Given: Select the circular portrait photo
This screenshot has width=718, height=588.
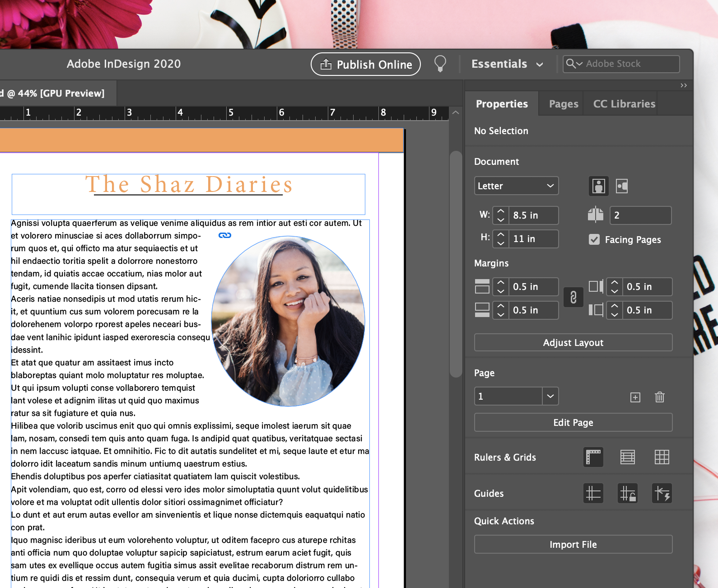Looking at the screenshot, I should (x=288, y=321).
